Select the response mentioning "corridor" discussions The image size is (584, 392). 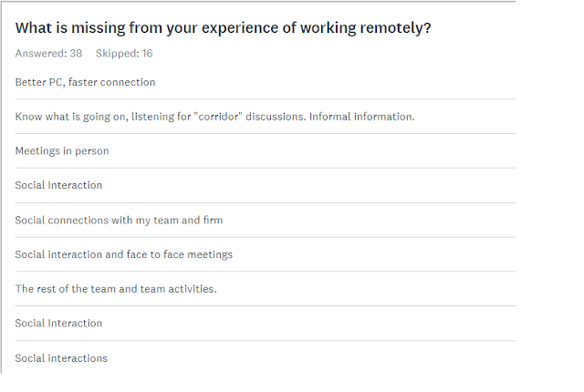point(215,117)
